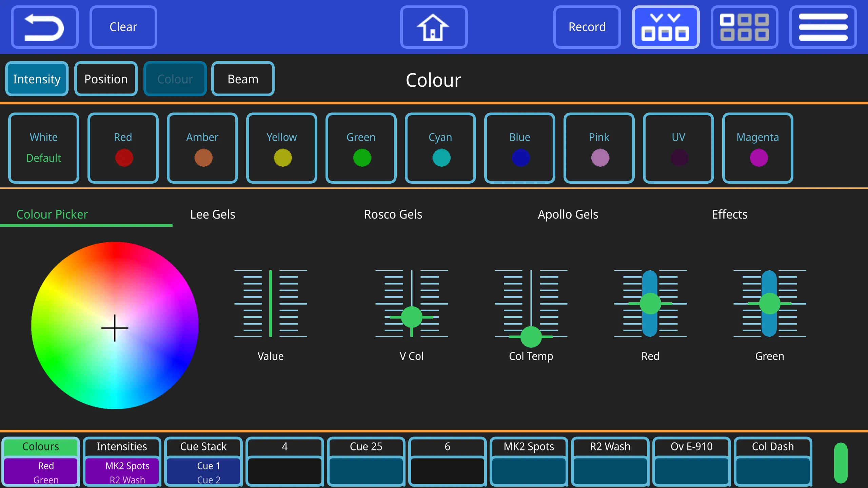Select the Magenta colour preset swatch

[x=758, y=147]
